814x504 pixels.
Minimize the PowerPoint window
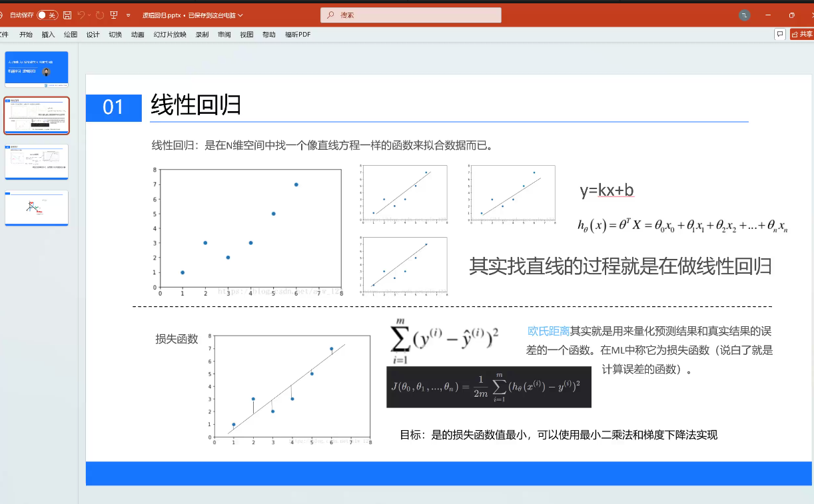[x=769, y=15]
